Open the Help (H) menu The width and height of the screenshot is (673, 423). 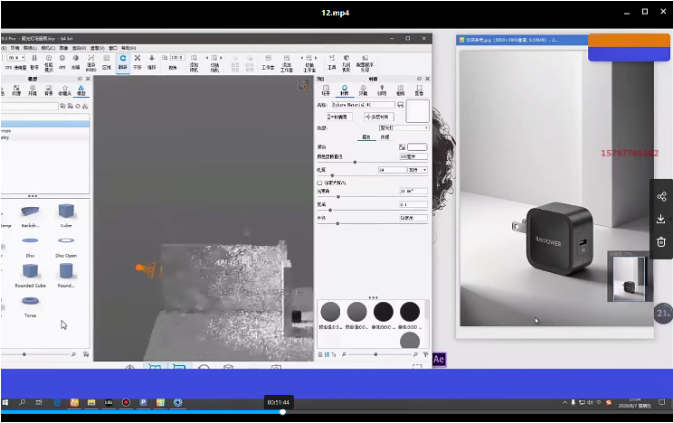point(128,48)
